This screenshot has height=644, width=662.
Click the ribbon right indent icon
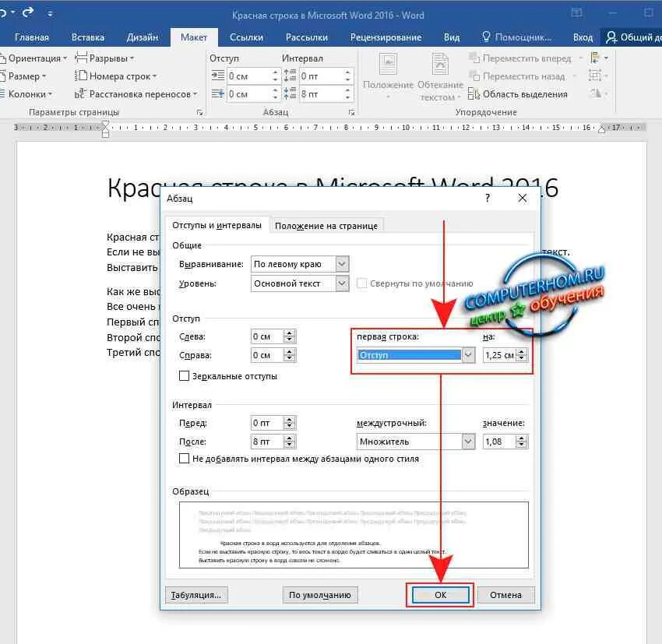click(x=218, y=93)
